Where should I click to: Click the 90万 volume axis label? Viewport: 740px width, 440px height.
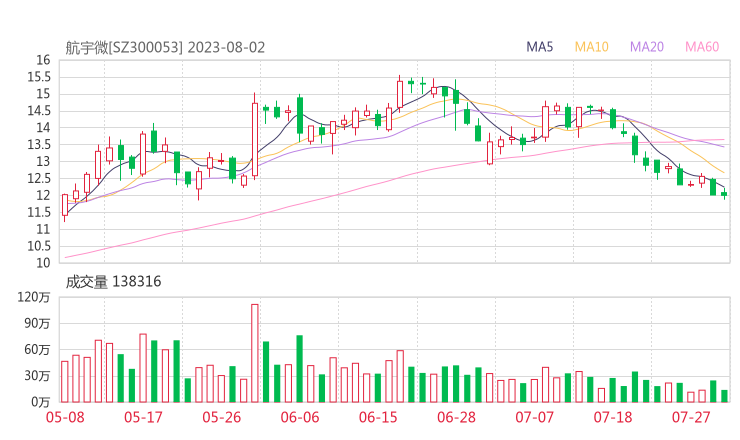37,323
